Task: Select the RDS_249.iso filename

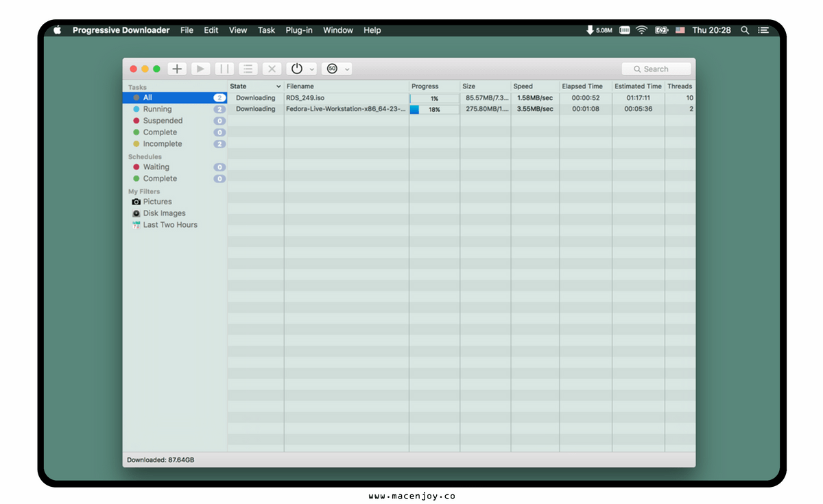Action: click(x=305, y=98)
